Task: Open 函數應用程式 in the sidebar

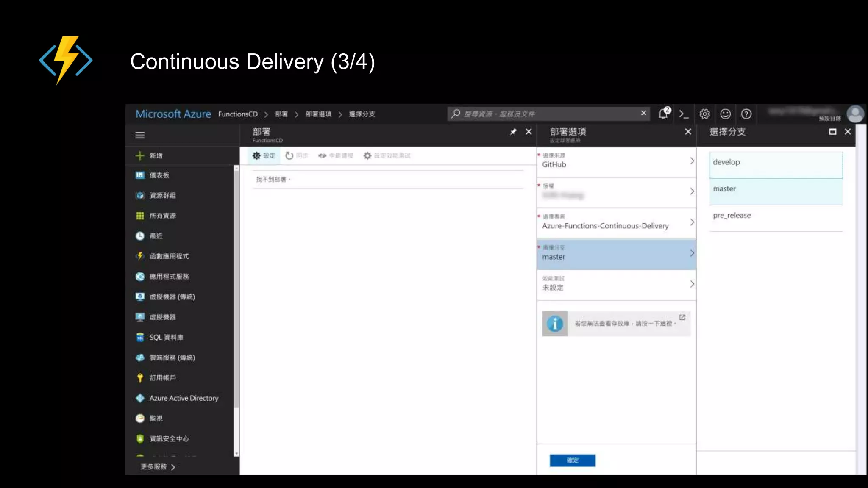Action: (x=162, y=256)
